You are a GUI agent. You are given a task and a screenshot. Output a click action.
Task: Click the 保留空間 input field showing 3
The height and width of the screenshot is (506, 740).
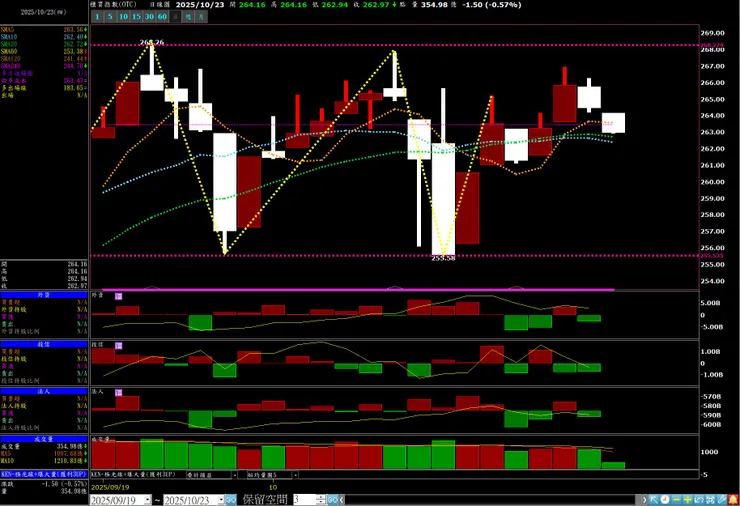point(305,500)
